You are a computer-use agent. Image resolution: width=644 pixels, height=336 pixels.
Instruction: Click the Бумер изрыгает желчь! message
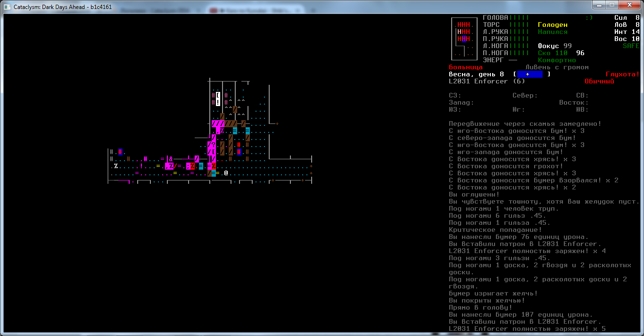(x=494, y=293)
